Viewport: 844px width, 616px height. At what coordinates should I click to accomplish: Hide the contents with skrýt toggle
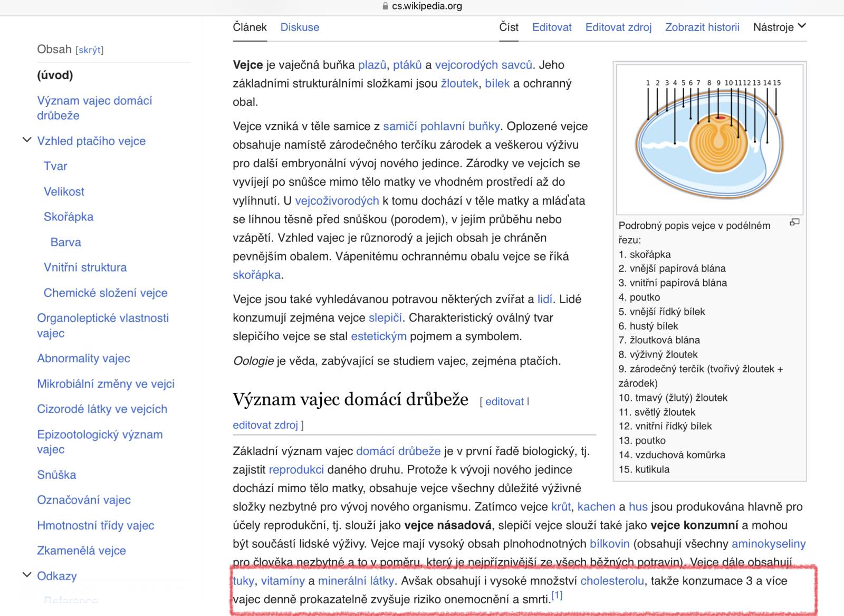[x=90, y=50]
